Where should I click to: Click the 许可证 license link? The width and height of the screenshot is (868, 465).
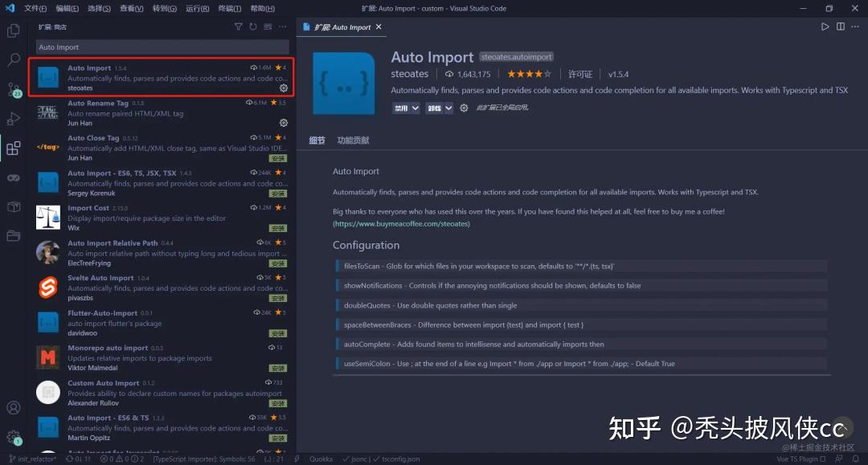pyautogui.click(x=580, y=74)
